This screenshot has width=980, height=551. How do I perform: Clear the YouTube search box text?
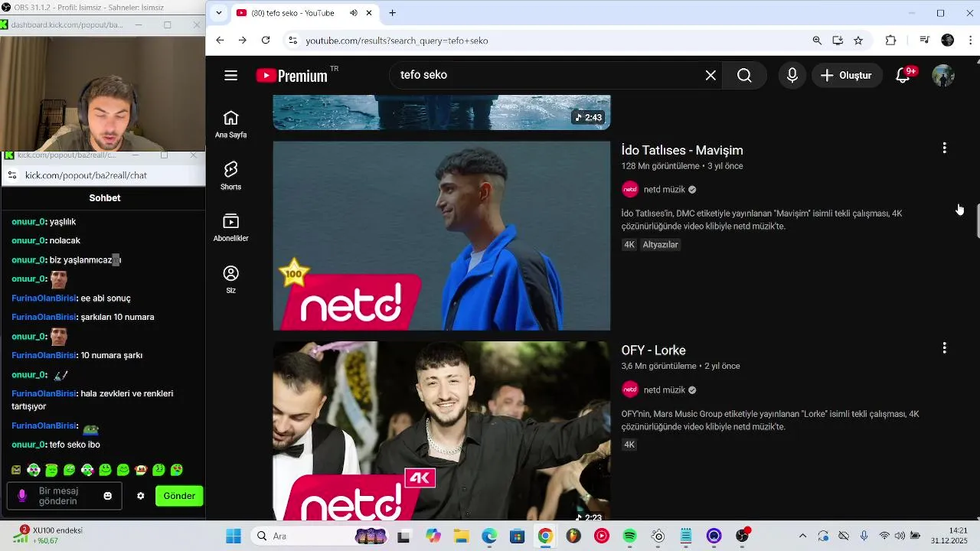pyautogui.click(x=710, y=75)
